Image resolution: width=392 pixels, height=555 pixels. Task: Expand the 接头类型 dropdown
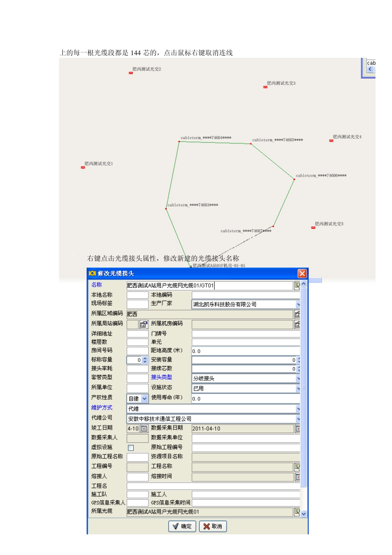(x=298, y=378)
